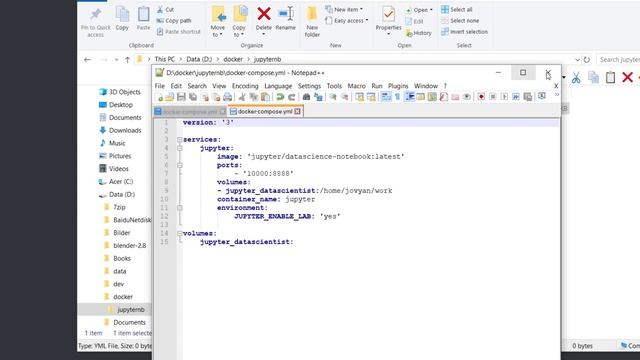Click the Copy icon in Notepad++ toolbar
Screen dimensions: 640x360
(x=253, y=97)
